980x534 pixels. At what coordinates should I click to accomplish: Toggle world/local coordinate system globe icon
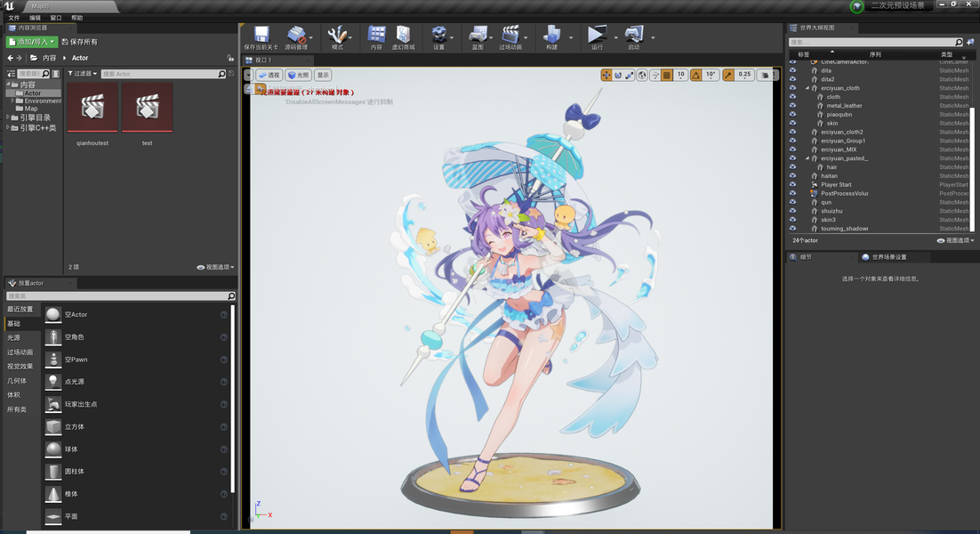click(x=642, y=75)
